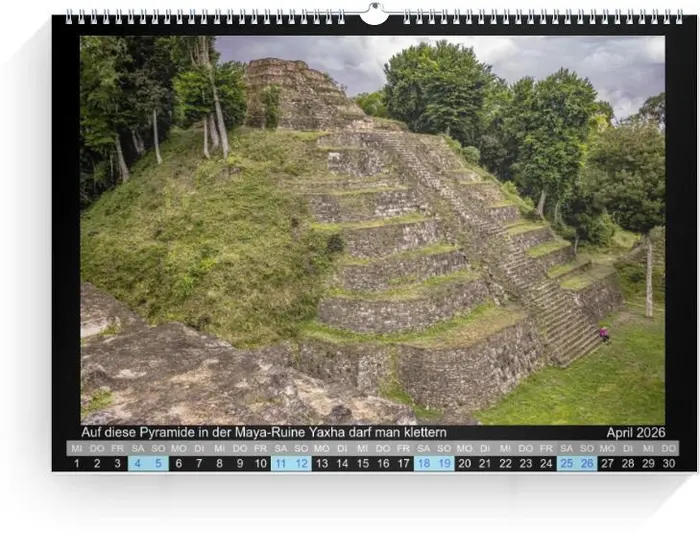Select highlighted Sunday 26
This screenshot has width=700, height=535.
coord(587,464)
